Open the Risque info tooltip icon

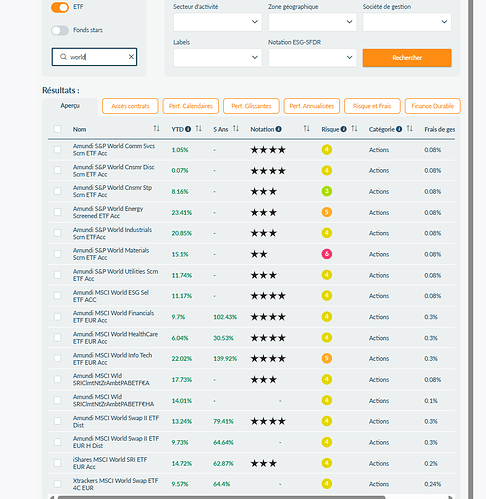coord(344,129)
